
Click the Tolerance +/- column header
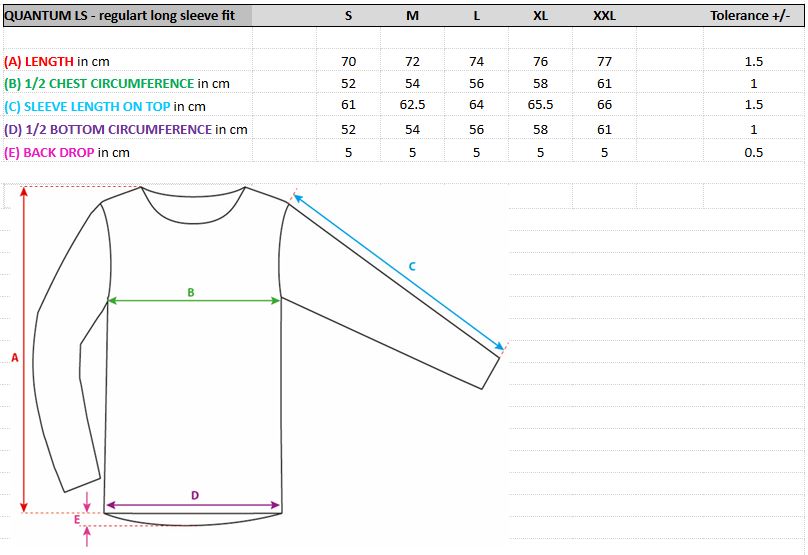[x=753, y=15]
